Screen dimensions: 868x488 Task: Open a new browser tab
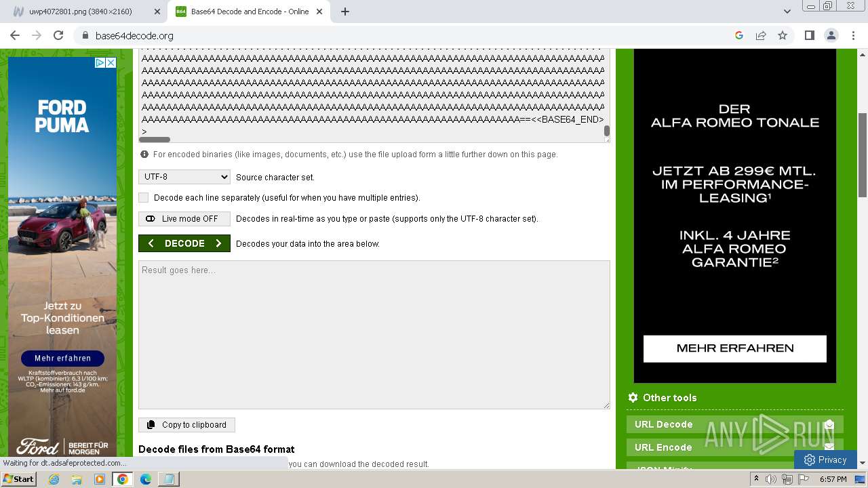[344, 12]
